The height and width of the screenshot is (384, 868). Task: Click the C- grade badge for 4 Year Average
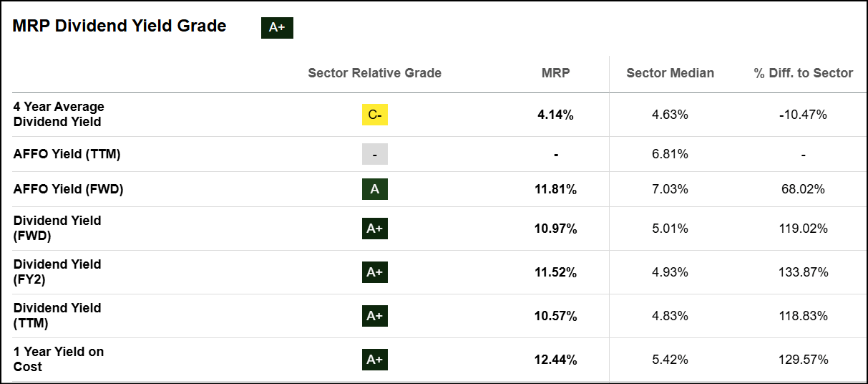(374, 115)
